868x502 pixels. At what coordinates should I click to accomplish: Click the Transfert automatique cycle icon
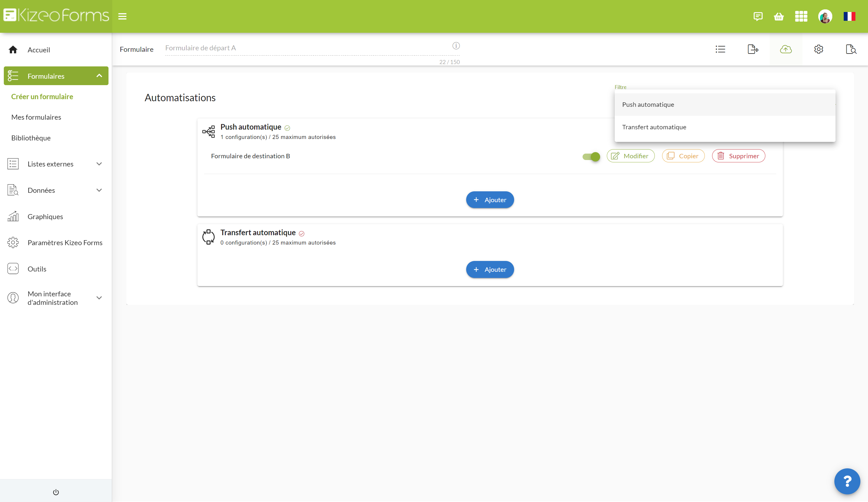[209, 237]
